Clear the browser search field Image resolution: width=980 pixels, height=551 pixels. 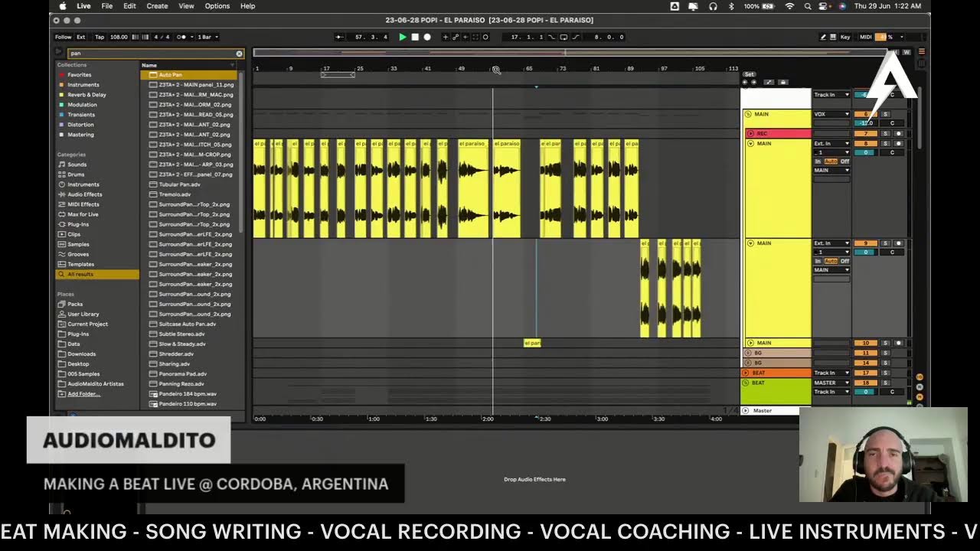tap(239, 54)
